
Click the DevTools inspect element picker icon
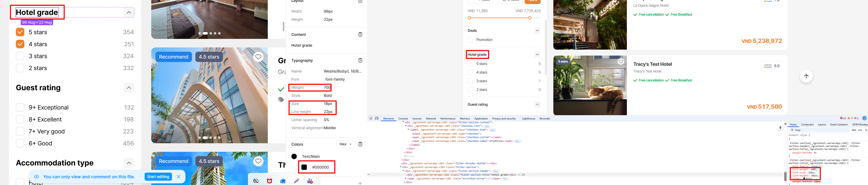tap(371, 118)
